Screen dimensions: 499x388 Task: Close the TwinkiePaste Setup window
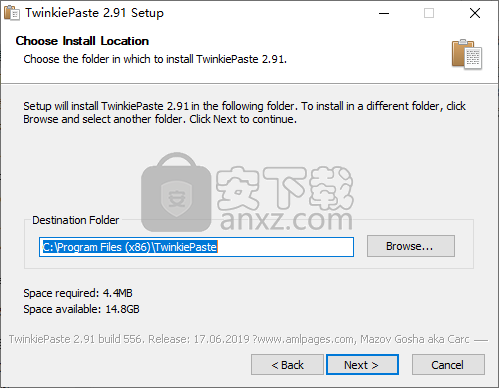click(475, 13)
